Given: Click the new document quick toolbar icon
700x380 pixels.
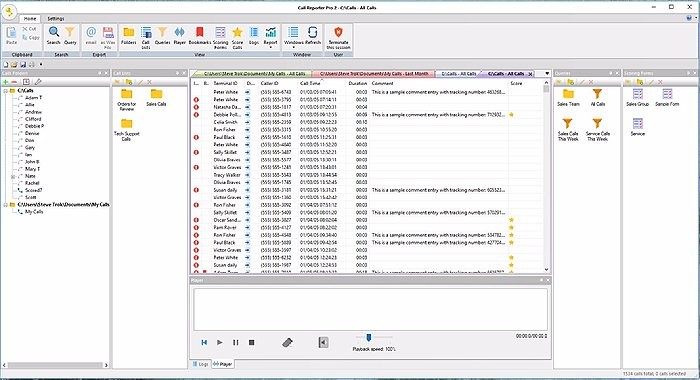Looking at the screenshot, I should pyautogui.click(x=6, y=65).
